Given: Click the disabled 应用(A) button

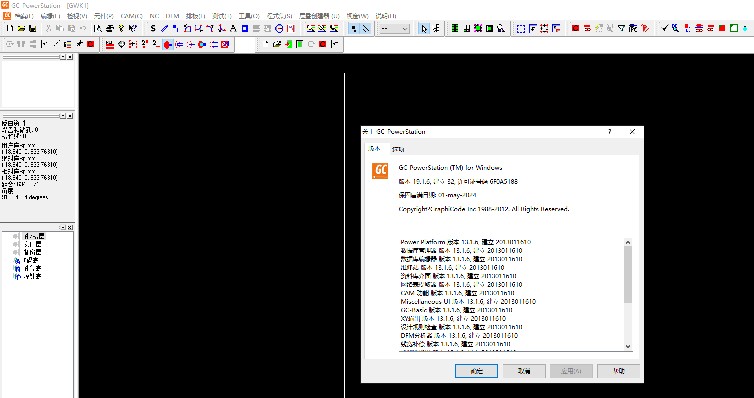Looking at the screenshot, I should tap(572, 371).
